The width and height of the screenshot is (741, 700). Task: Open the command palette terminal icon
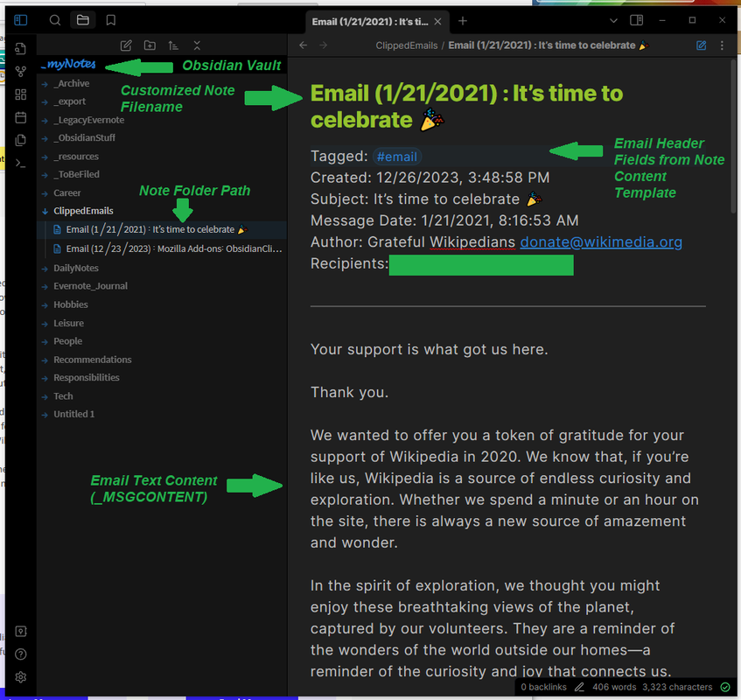(x=20, y=163)
